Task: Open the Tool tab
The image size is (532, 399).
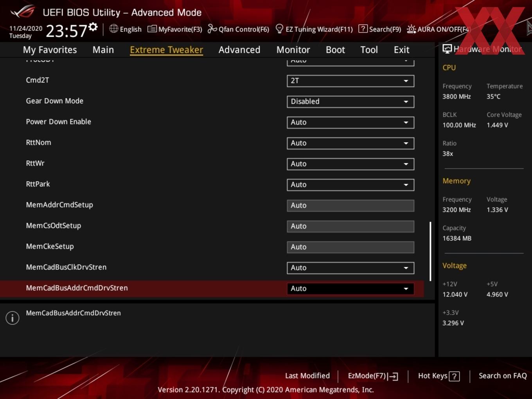Action: tap(369, 50)
